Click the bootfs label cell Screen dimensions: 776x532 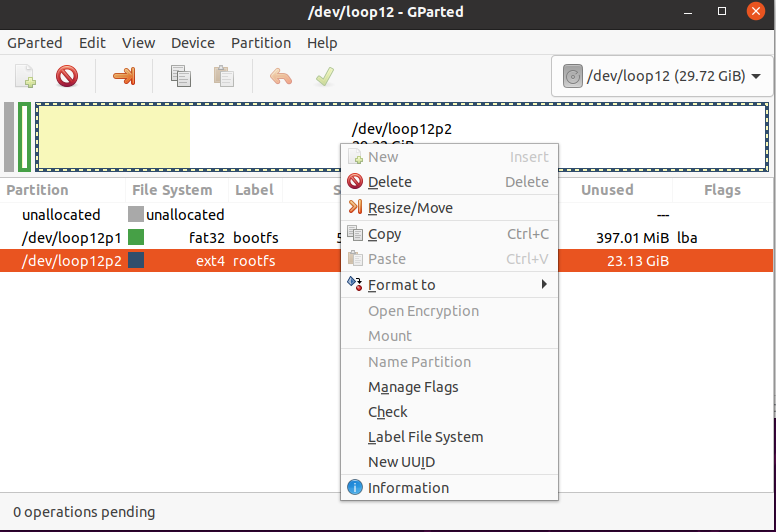coord(256,238)
